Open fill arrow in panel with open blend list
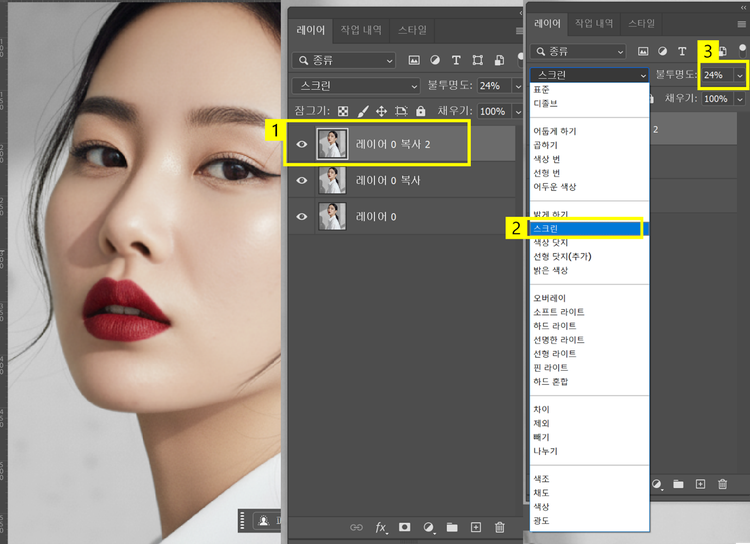The height and width of the screenshot is (544, 750). 740,99
